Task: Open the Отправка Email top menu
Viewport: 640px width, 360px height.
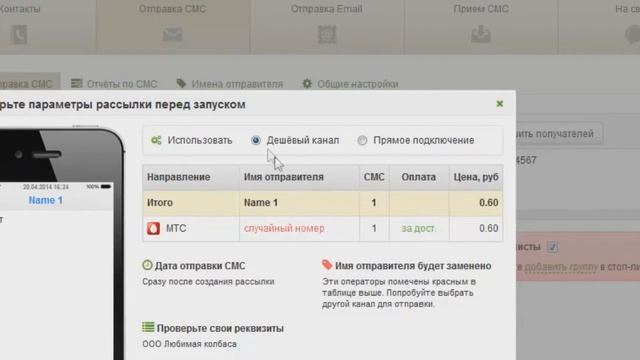Action: pos(327,27)
